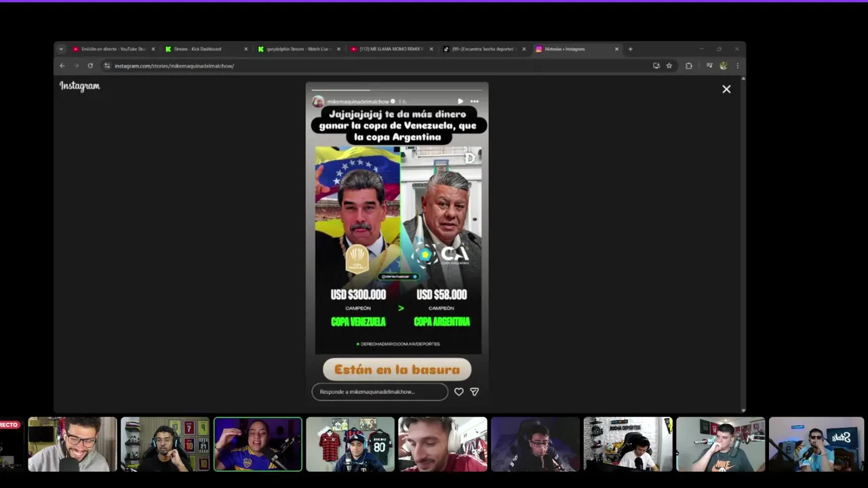Click the reply field 'Responde a mikemaquinadelmalchow'

380,392
